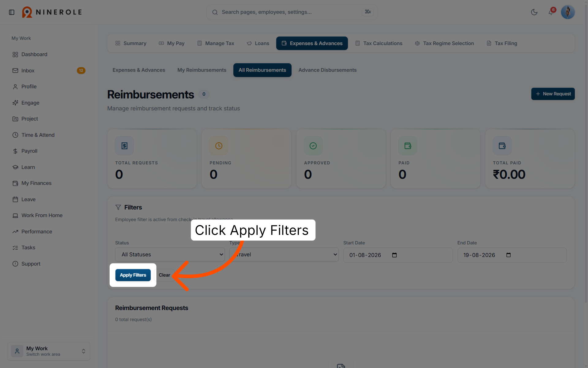Select the Advance Disbursements sub-tab
The height and width of the screenshot is (368, 588).
click(327, 70)
